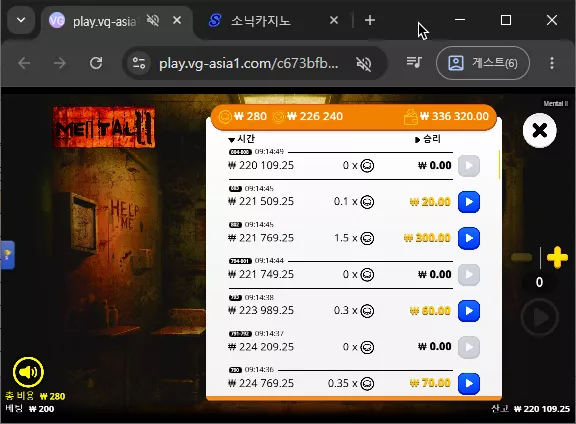Viewport: 576px width, 424px height.
Task: Decrease the bet with minus icon
Action: pyautogui.click(x=522, y=258)
